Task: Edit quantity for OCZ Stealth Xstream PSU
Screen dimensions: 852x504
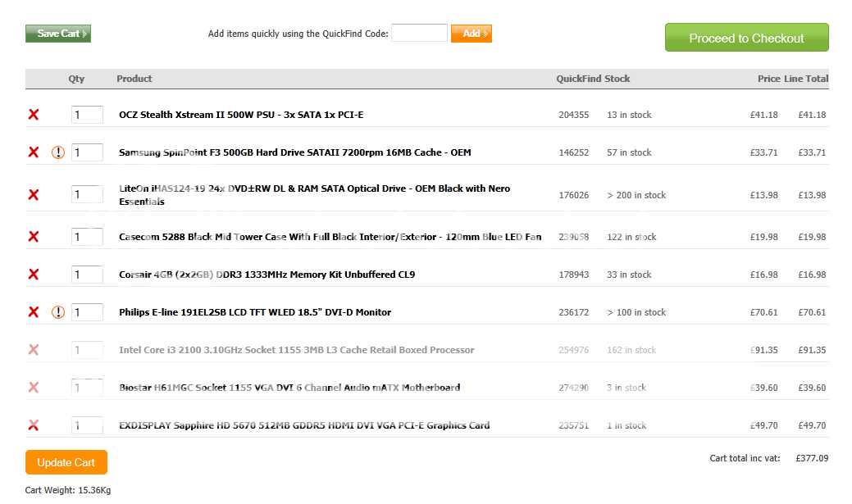Action: click(87, 115)
